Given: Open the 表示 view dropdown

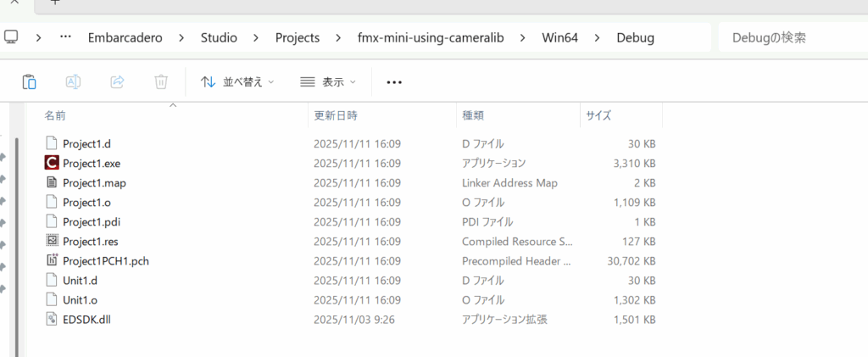Looking at the screenshot, I should point(328,82).
